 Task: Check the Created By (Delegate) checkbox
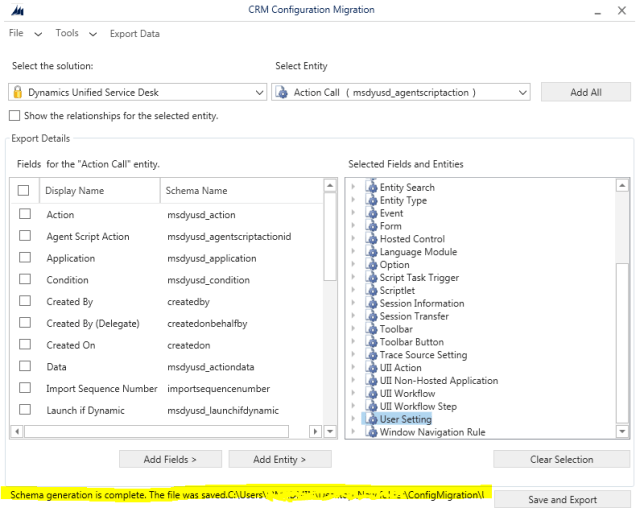[x=25, y=322]
